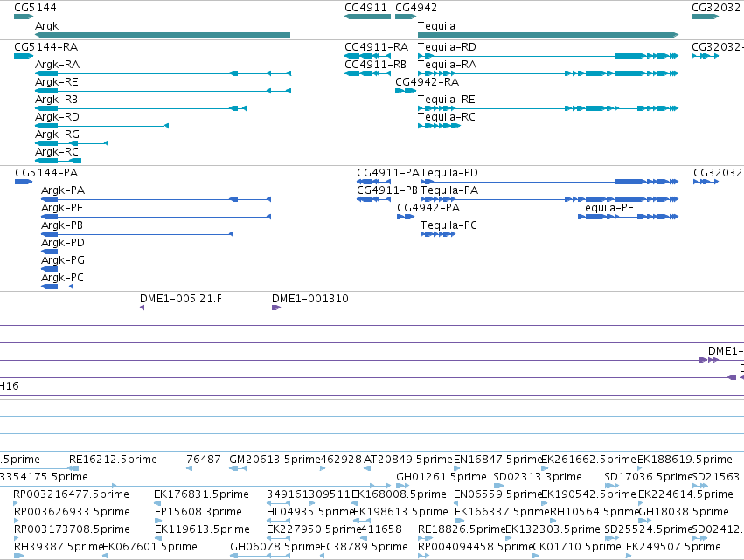This screenshot has height=560, width=744.
Task: Select the Tequila gene bar
Action: coord(548,35)
